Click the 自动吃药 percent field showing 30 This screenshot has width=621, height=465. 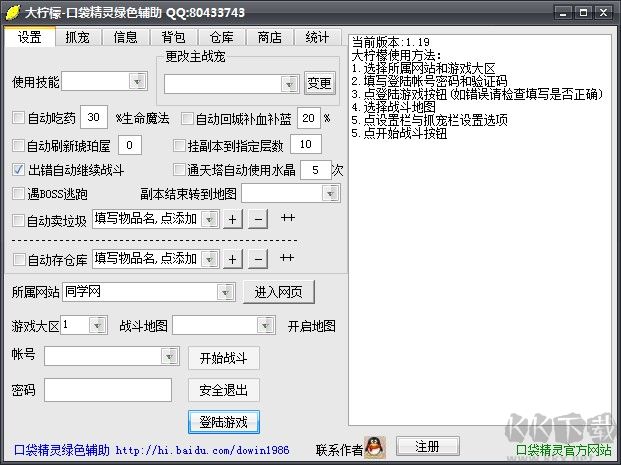[x=94, y=117]
